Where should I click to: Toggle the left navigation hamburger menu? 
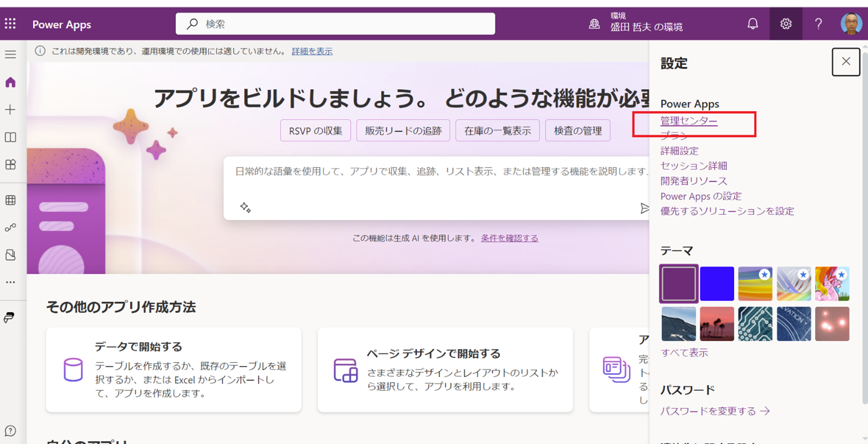[10, 54]
